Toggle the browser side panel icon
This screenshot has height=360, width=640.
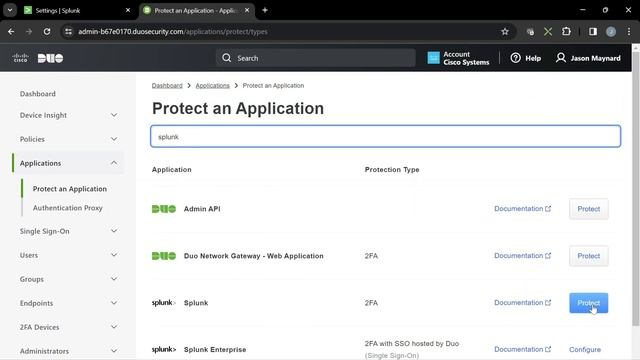593,31
